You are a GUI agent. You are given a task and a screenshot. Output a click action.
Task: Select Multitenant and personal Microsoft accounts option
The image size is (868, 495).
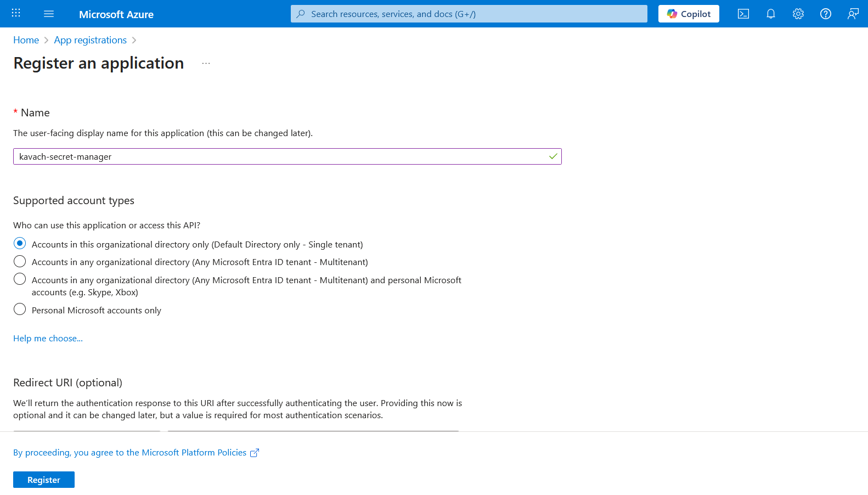click(20, 279)
